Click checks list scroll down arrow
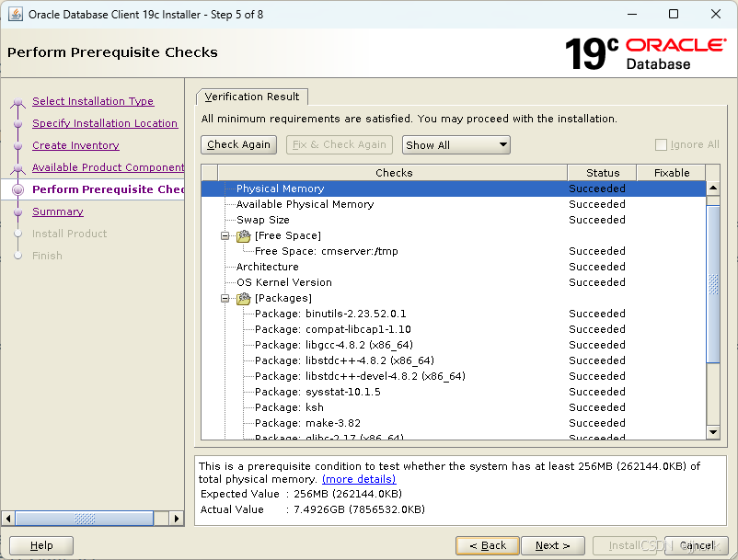Screen dimensions: 738x560 pos(713,431)
